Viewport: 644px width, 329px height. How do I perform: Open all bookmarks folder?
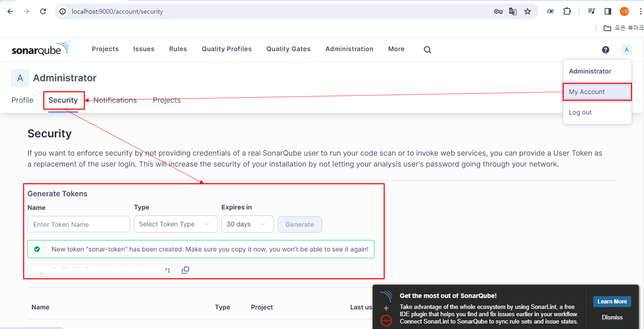coord(624,28)
